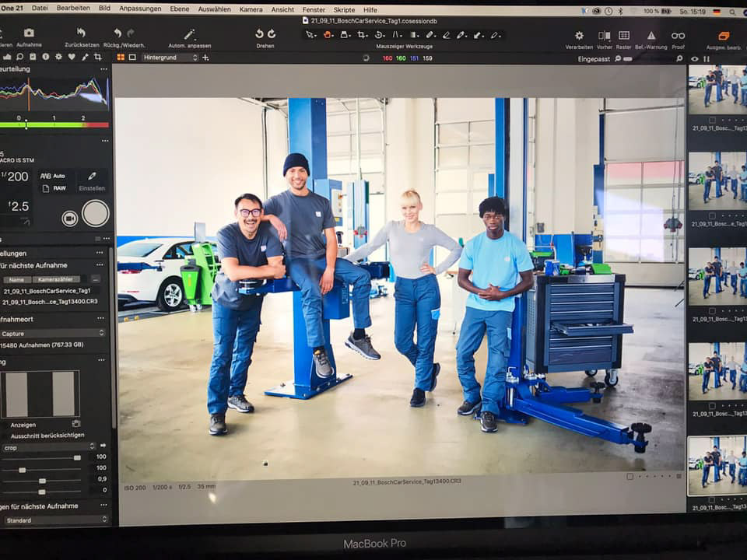
Task: Click the Verarbeiten gear icon
Action: (x=579, y=35)
